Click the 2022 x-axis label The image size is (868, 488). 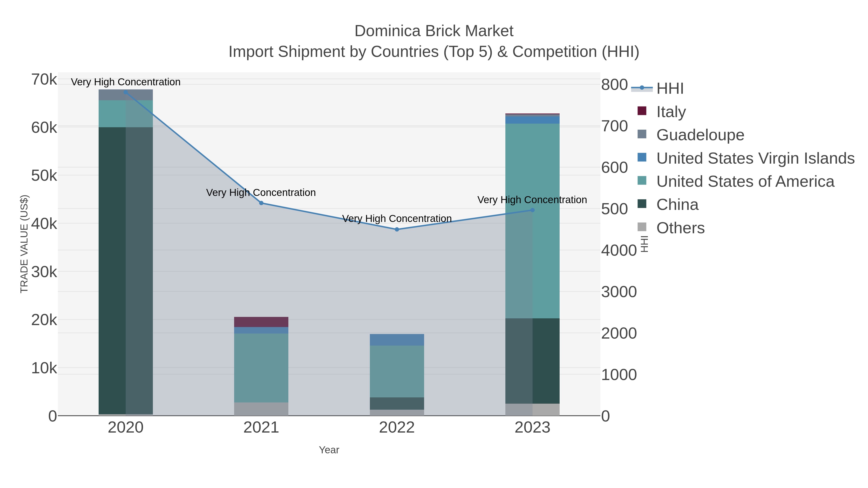tap(397, 427)
